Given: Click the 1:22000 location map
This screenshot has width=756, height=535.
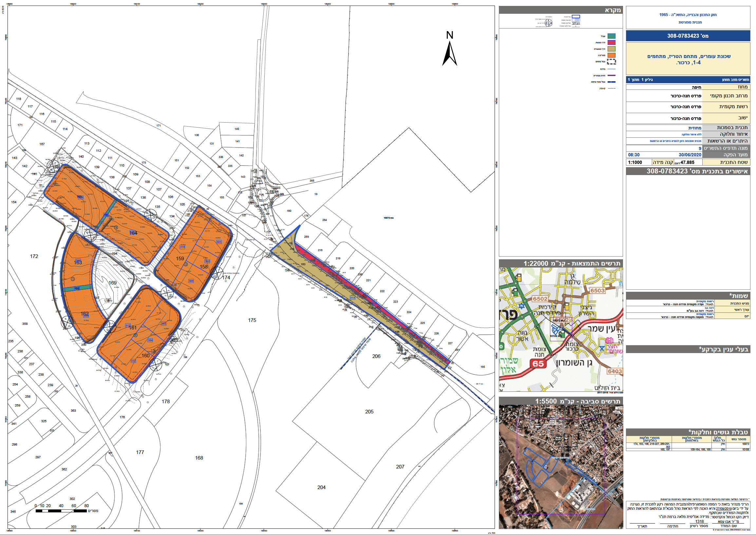Looking at the screenshot, I should (x=561, y=329).
